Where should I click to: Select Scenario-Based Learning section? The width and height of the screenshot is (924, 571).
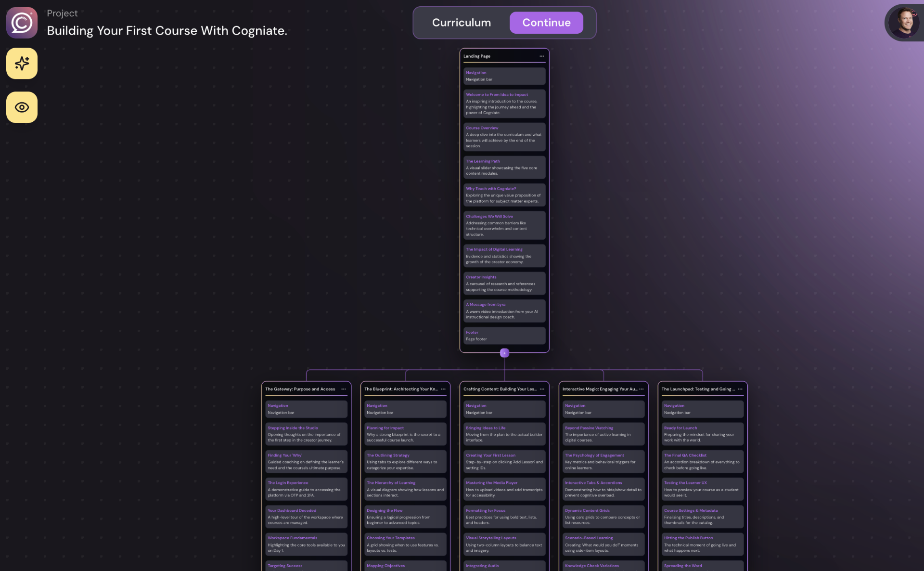tap(603, 544)
